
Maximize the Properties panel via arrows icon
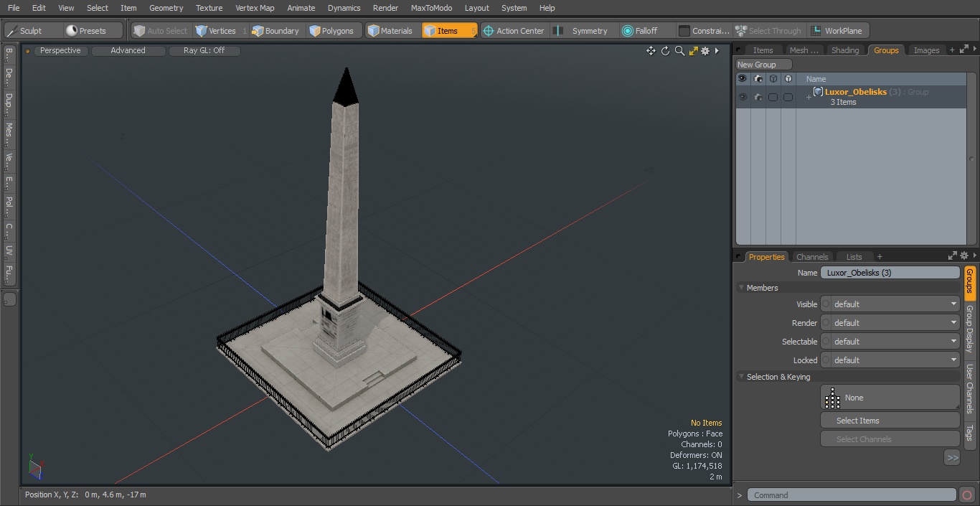click(953, 256)
